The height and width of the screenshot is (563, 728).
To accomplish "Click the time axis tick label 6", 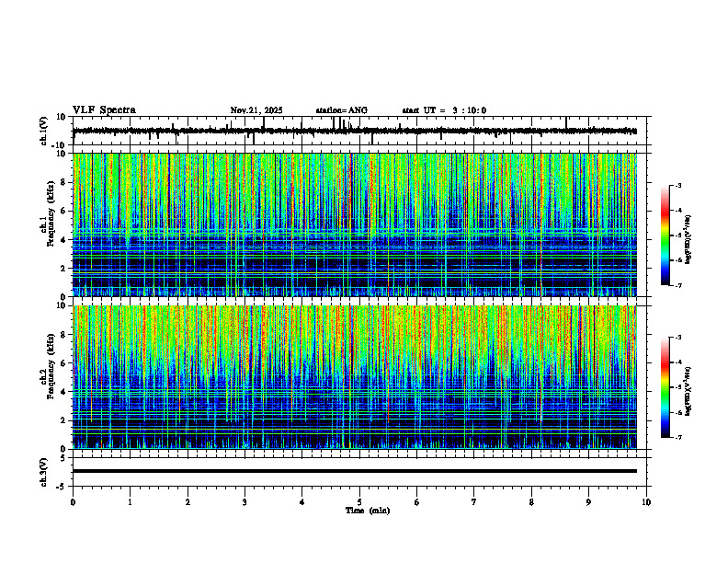I will pos(417,502).
